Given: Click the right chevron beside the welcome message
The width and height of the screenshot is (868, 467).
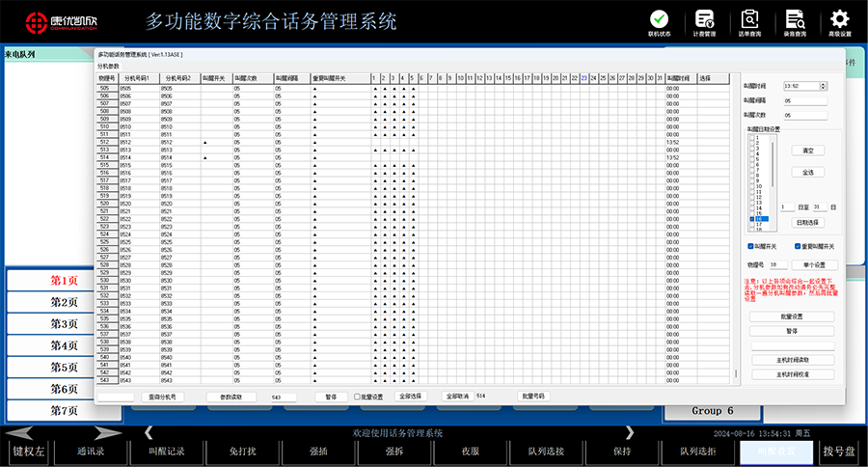Looking at the screenshot, I should (630, 432).
